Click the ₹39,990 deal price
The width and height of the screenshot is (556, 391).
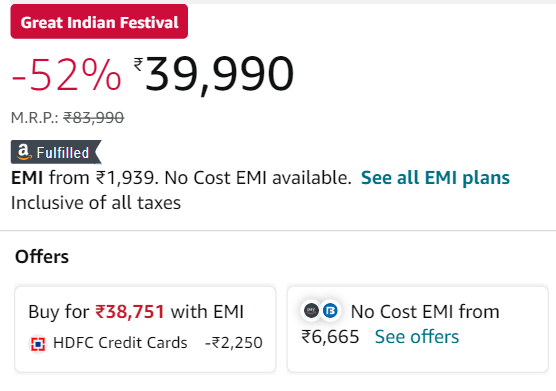(214, 74)
